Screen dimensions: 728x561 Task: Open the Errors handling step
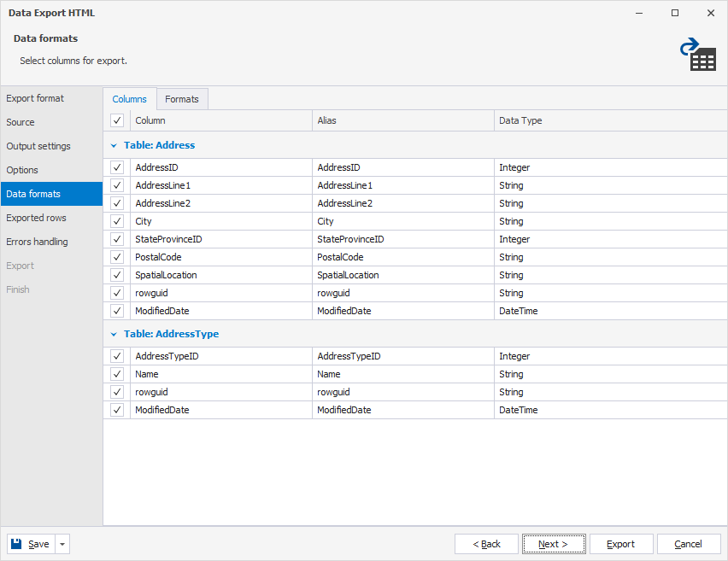tap(51, 242)
